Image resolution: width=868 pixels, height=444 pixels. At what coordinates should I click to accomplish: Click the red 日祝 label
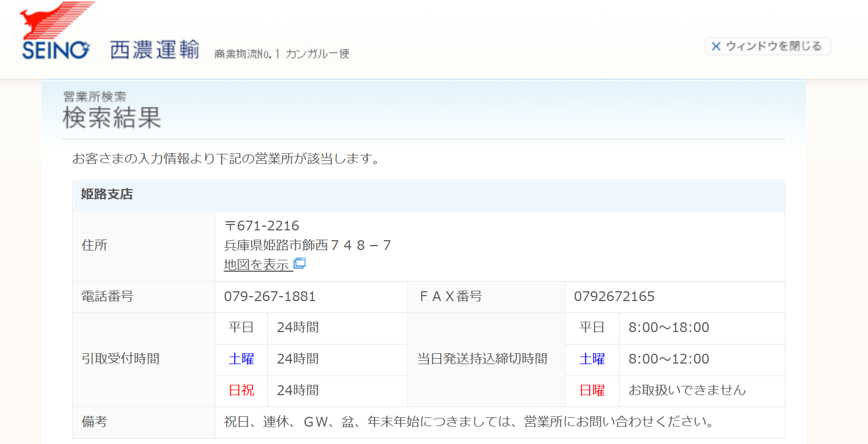(241, 390)
